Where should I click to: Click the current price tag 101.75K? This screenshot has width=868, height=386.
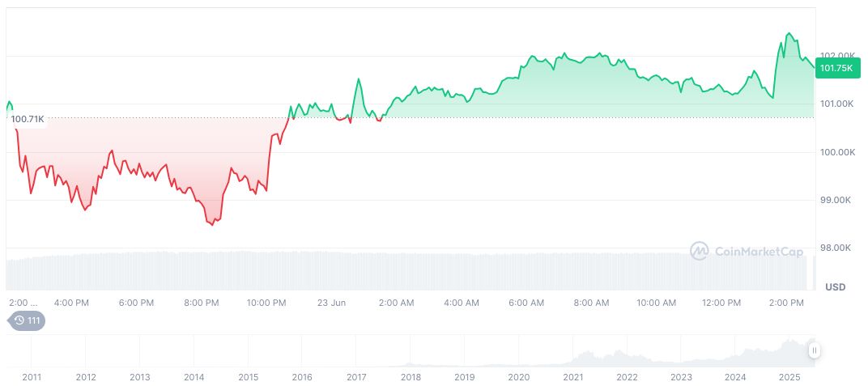click(836, 68)
